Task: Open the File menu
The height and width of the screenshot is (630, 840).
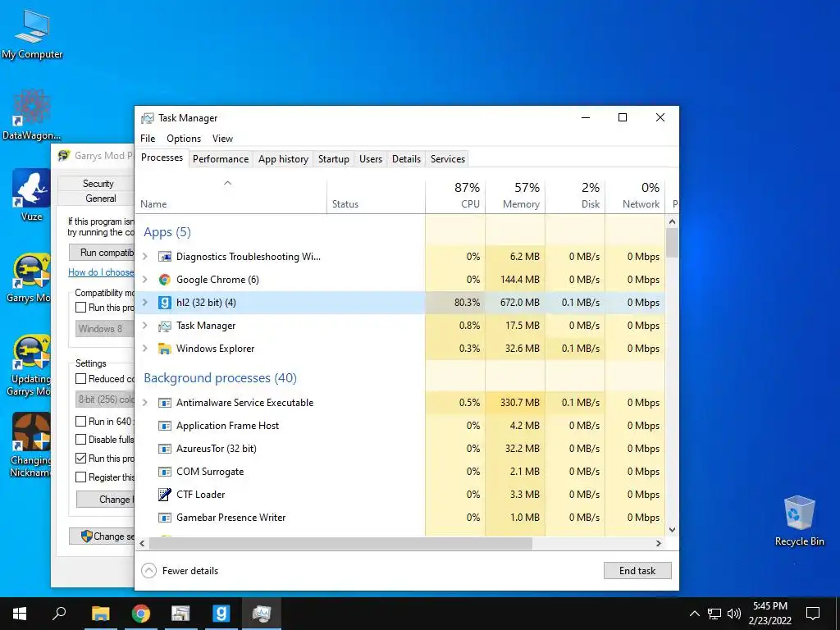Action: [148, 139]
